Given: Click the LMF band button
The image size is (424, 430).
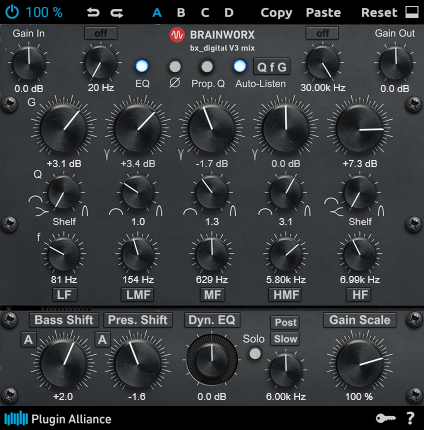Looking at the screenshot, I should 138,295.
